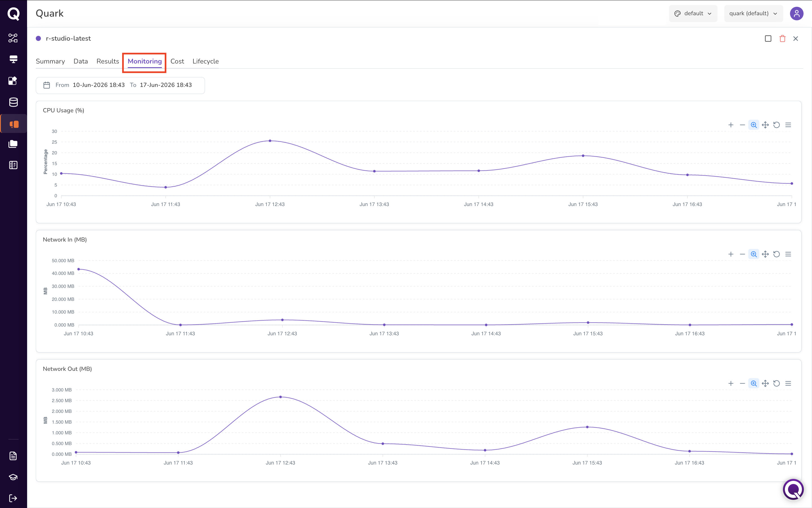Edit the To date 17-Jun-2026 18:43
This screenshot has height=508, width=812.
[166, 85]
